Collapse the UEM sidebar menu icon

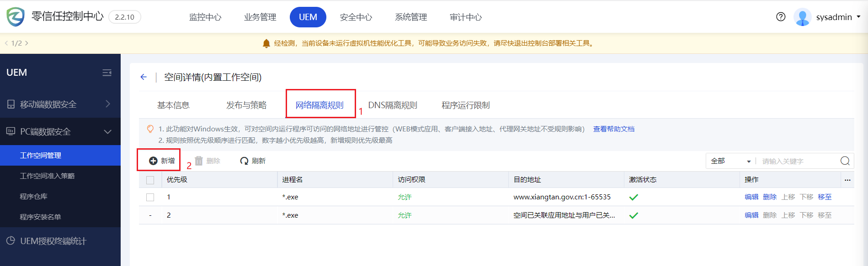point(107,73)
